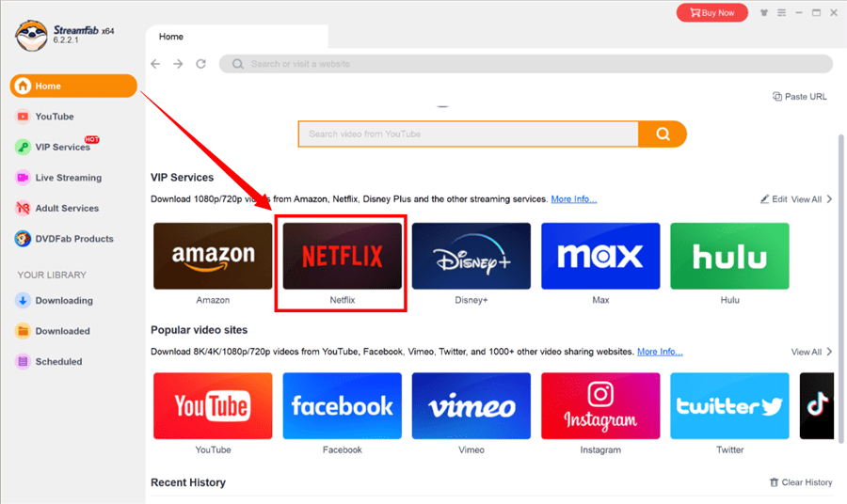Viewport: 847px width, 504px height.
Task: Show the Downloading library list
Action: (54, 301)
